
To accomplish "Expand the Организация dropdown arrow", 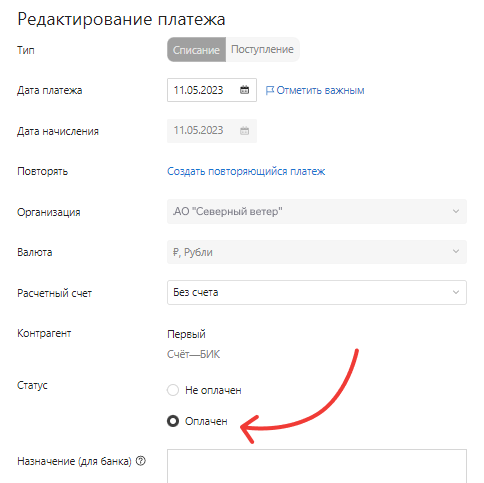I will pyautogui.click(x=456, y=211).
